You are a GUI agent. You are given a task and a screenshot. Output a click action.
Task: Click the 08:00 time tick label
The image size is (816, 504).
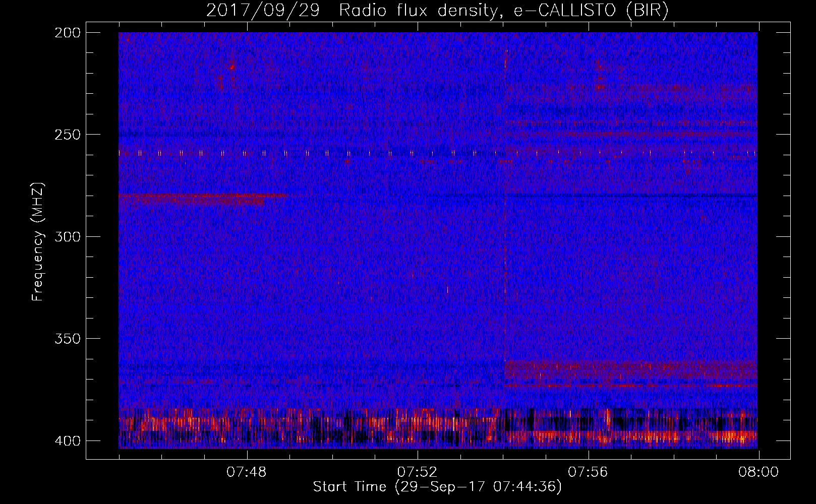(x=759, y=472)
